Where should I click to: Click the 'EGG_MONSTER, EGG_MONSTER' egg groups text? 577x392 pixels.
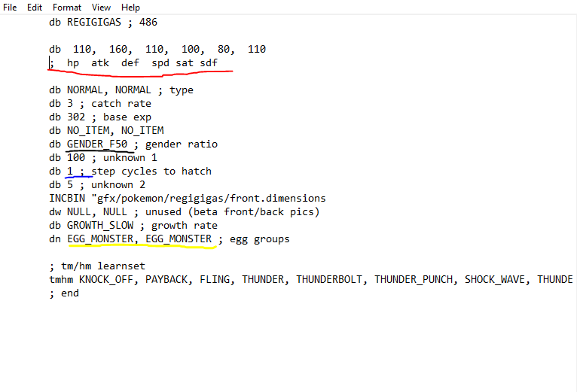click(139, 239)
